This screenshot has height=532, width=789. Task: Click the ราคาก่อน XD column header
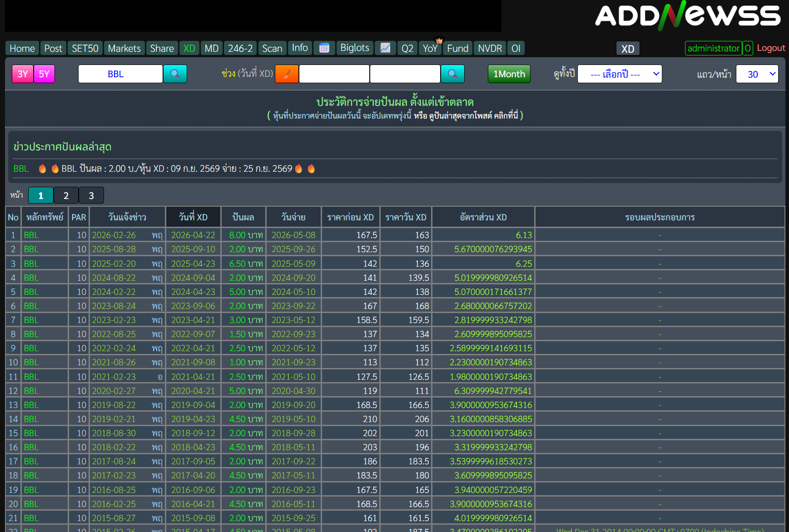350,217
